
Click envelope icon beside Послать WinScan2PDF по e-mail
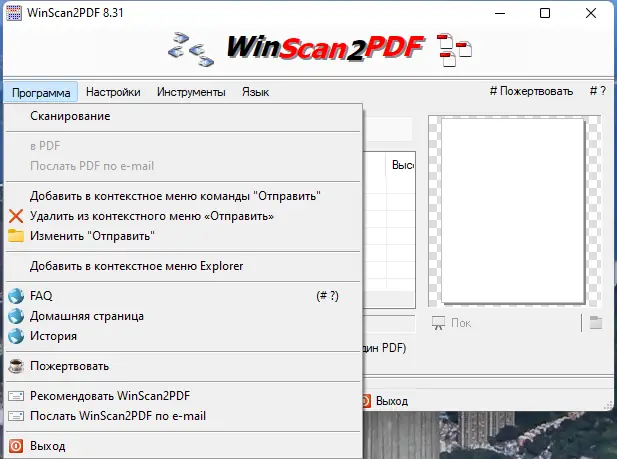coord(16,416)
